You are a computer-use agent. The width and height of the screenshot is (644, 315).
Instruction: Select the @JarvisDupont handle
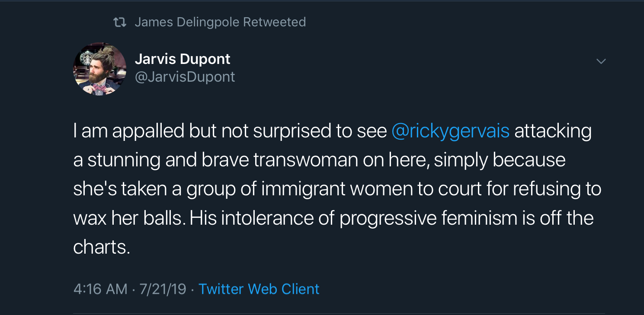click(x=185, y=77)
